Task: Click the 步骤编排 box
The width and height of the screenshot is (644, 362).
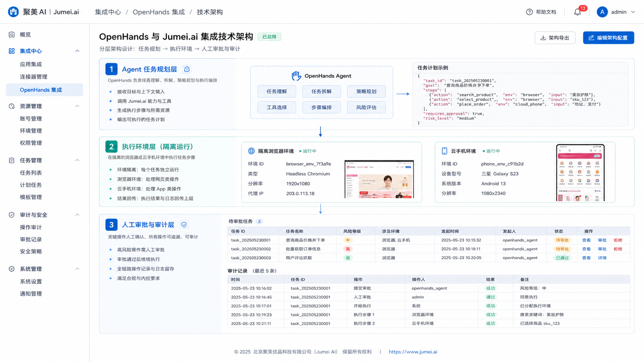Action: [x=321, y=107]
